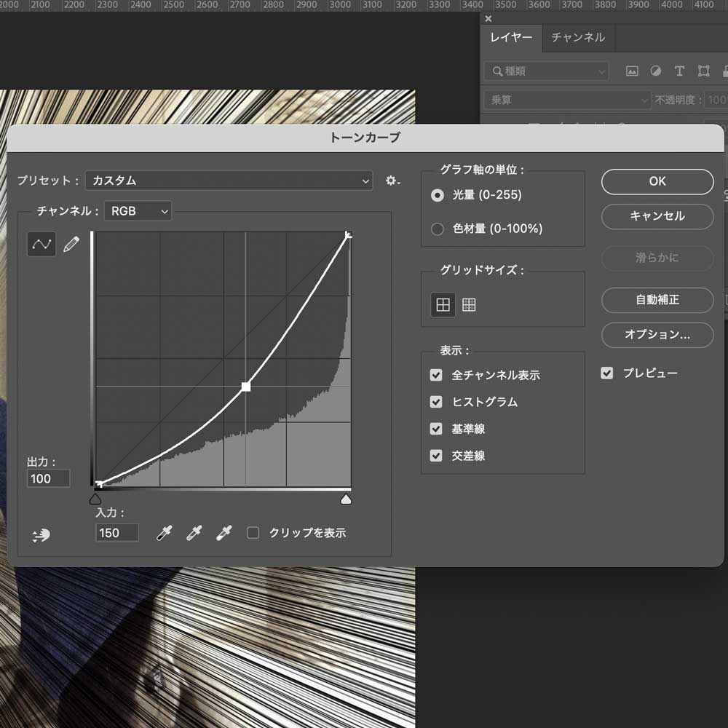
Task: Pick the black point eyedropper
Action: pos(163,533)
